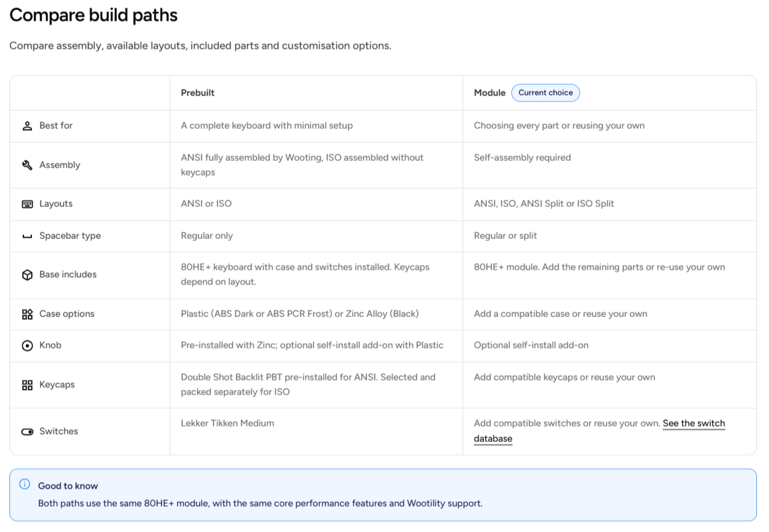Click the Regular or split spacebar cell
This screenshot has width=769, height=532.
[x=505, y=236]
